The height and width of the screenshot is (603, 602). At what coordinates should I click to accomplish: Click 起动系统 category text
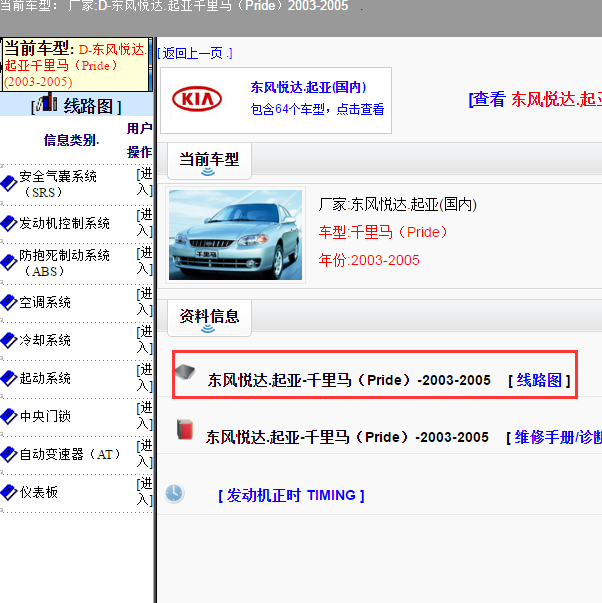[45, 378]
